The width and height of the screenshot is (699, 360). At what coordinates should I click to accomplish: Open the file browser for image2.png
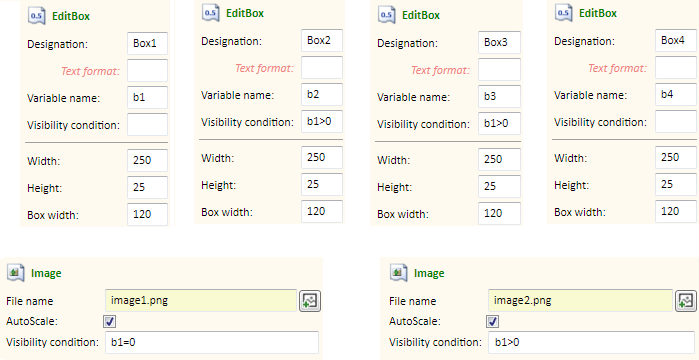pos(686,301)
